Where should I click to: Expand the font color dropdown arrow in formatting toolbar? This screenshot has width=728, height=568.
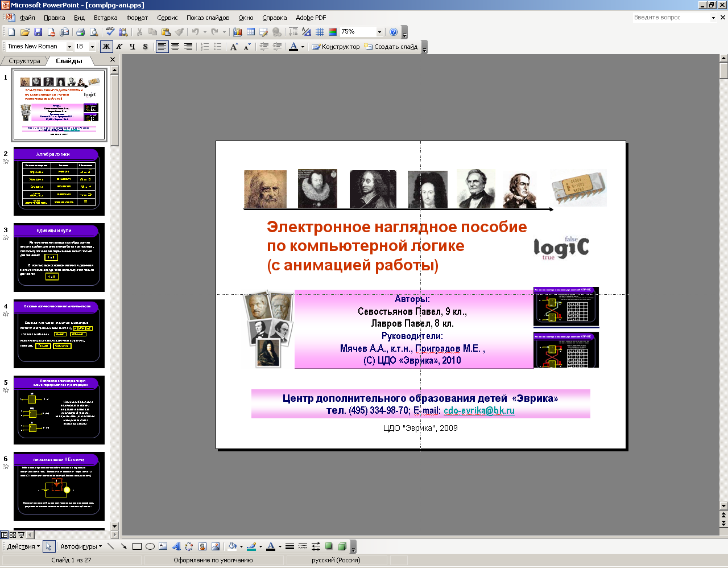tap(303, 47)
